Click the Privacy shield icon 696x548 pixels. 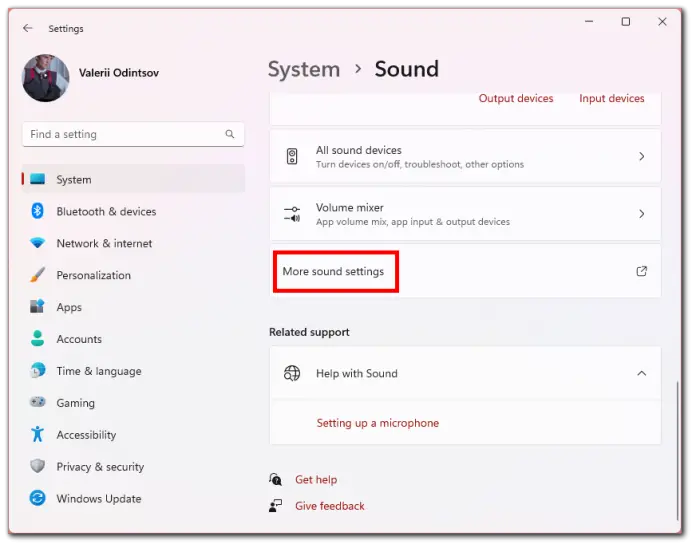pyautogui.click(x=38, y=466)
